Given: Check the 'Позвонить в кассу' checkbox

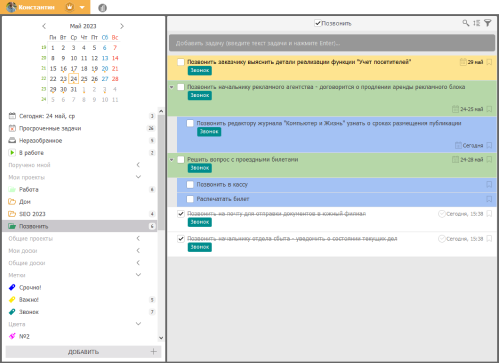Looking at the screenshot, I should pos(190,184).
